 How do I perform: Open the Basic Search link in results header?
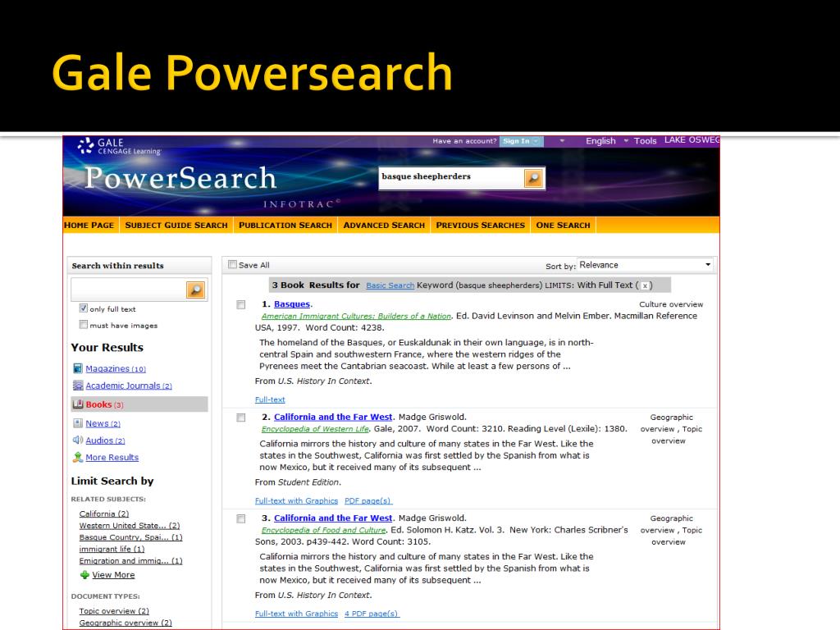click(x=390, y=285)
